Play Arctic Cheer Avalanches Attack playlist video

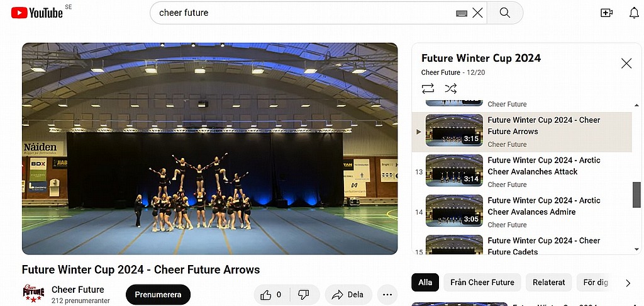tap(522, 172)
